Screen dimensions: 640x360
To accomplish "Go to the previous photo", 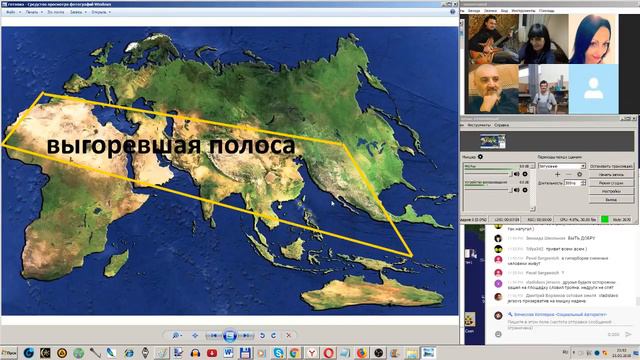I will coord(213,336).
